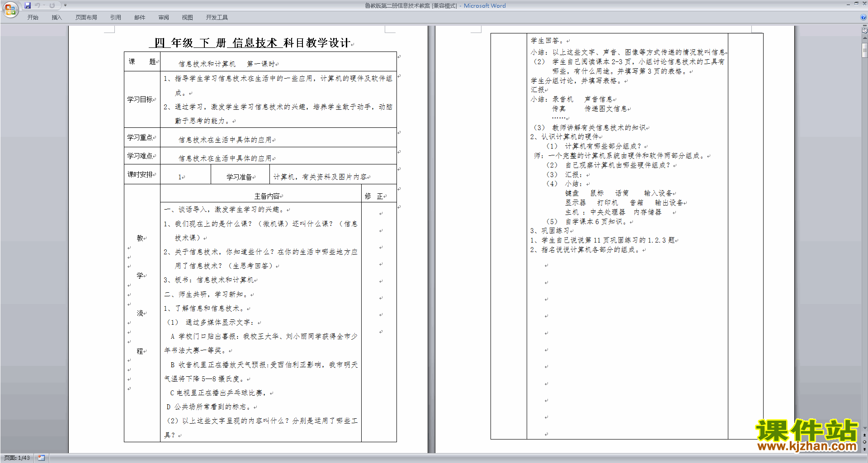Click the Next Page double-arrow button
This screenshot has height=463, width=868.
[x=864, y=449]
